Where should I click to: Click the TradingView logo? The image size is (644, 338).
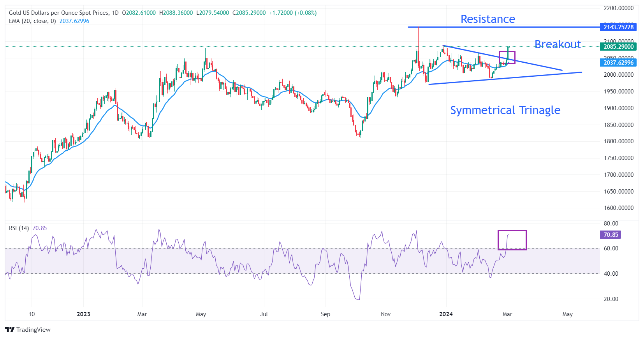28,329
